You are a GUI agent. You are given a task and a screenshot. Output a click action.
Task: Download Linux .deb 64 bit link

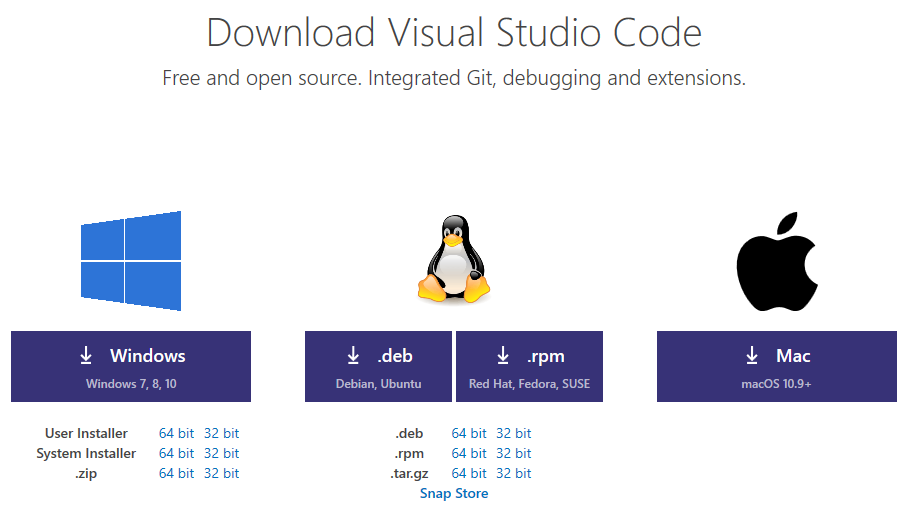(x=469, y=433)
